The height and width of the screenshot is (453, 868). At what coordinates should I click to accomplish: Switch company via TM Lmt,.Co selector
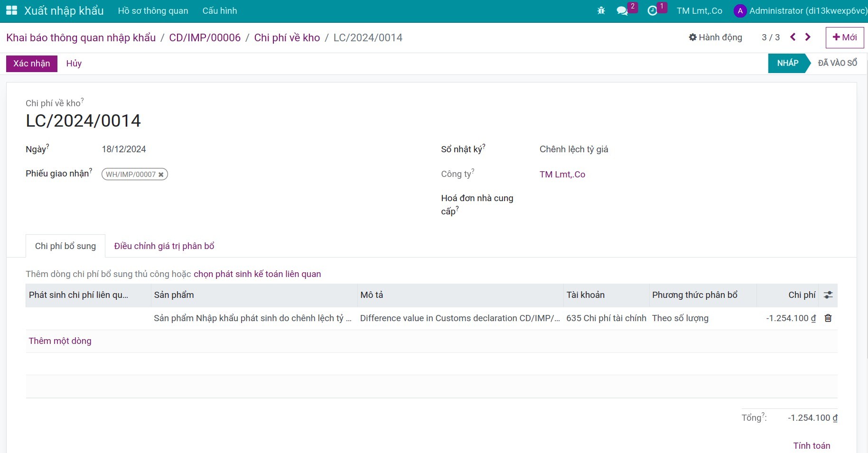699,10
